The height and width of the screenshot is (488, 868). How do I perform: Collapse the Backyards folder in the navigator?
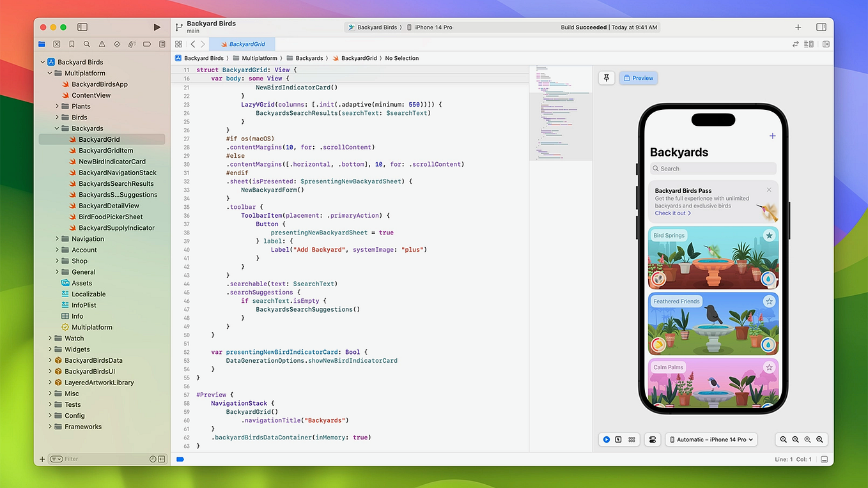click(57, 128)
